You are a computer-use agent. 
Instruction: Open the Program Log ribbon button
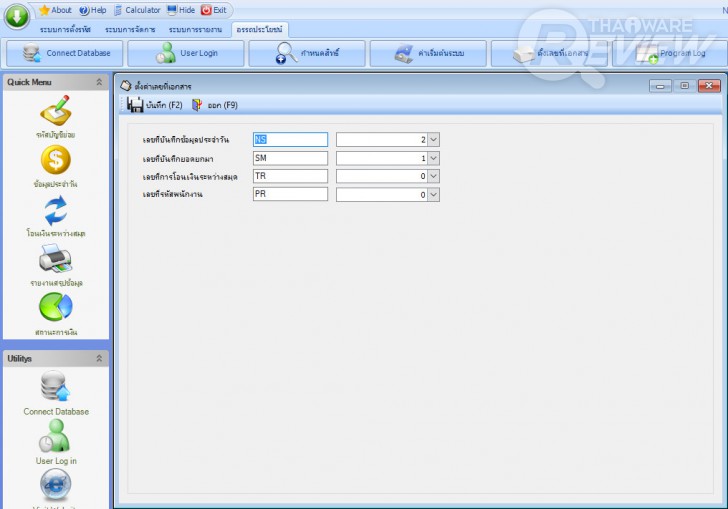[x=670, y=53]
